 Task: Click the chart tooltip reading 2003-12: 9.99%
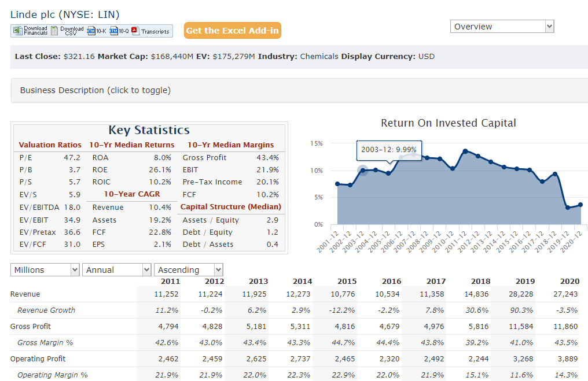click(x=389, y=150)
